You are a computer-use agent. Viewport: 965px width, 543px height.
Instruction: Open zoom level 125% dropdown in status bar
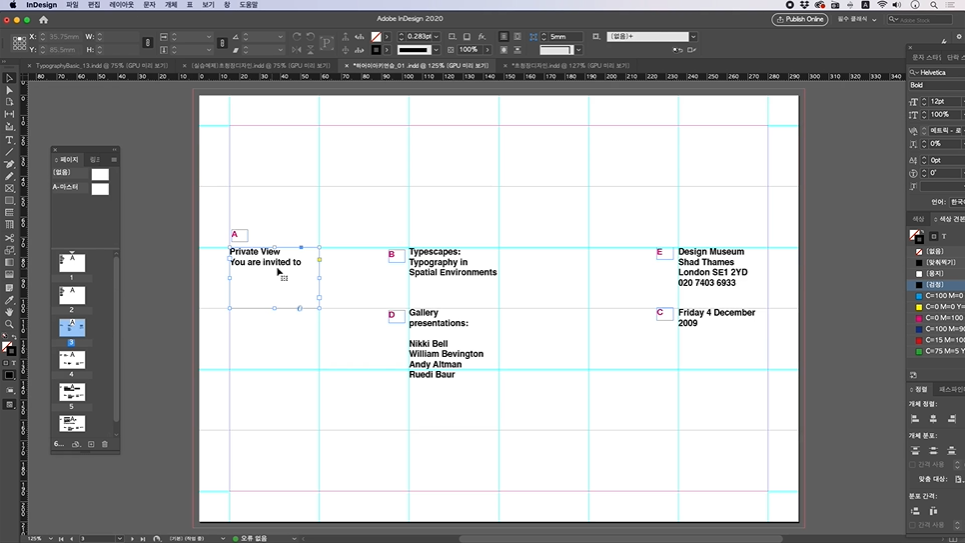(50, 539)
